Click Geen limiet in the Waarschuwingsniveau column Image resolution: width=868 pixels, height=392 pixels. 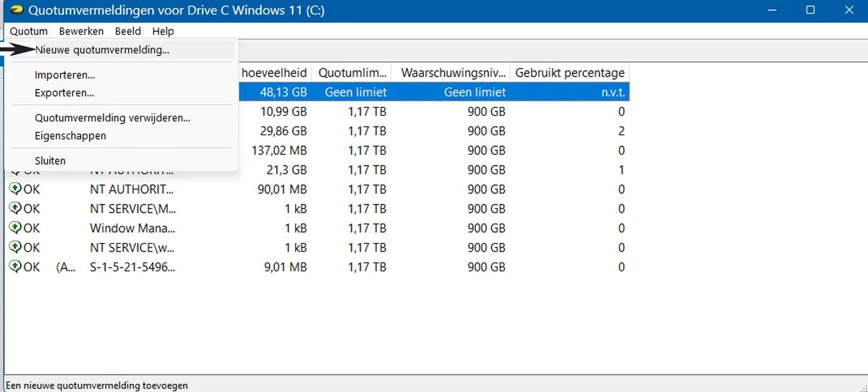point(475,93)
